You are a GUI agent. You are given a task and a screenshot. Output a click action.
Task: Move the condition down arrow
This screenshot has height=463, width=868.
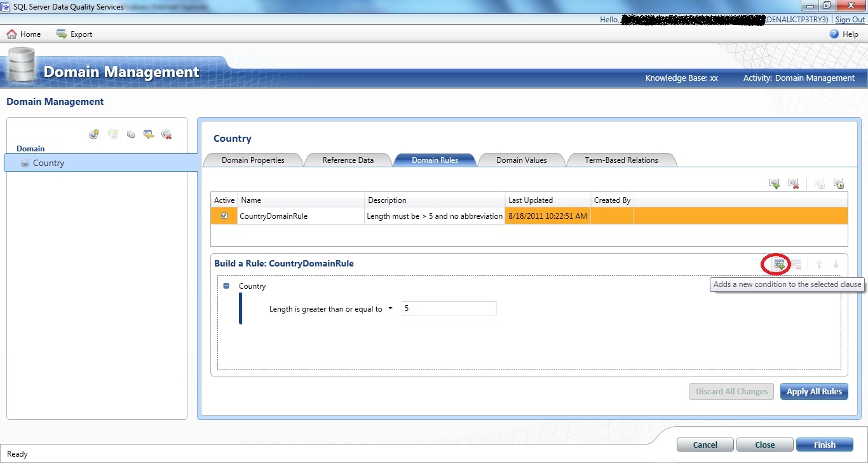[x=836, y=265]
